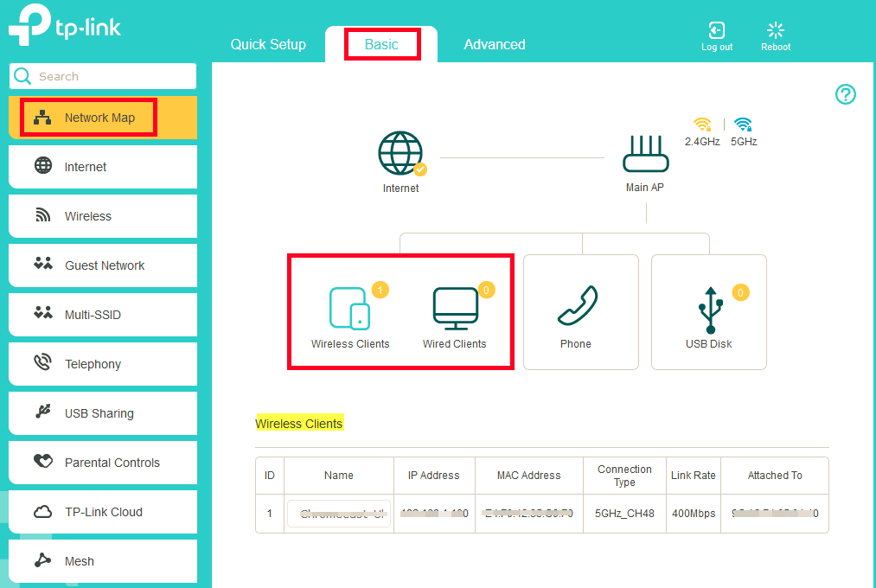
Task: Click the Log out label
Action: (717, 48)
